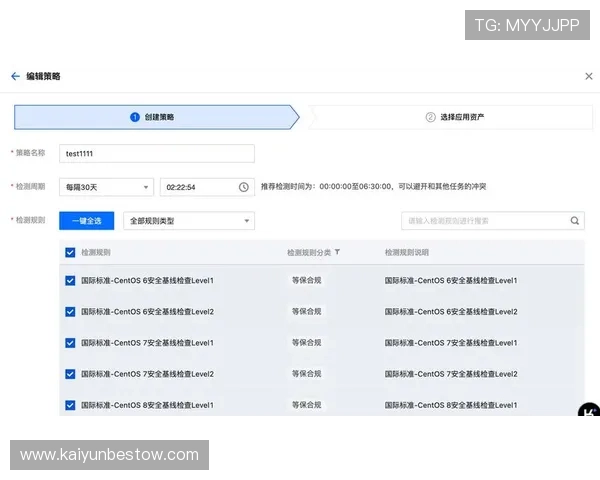Click 等保合规 in CentOS 8 Level1 row

307,405
